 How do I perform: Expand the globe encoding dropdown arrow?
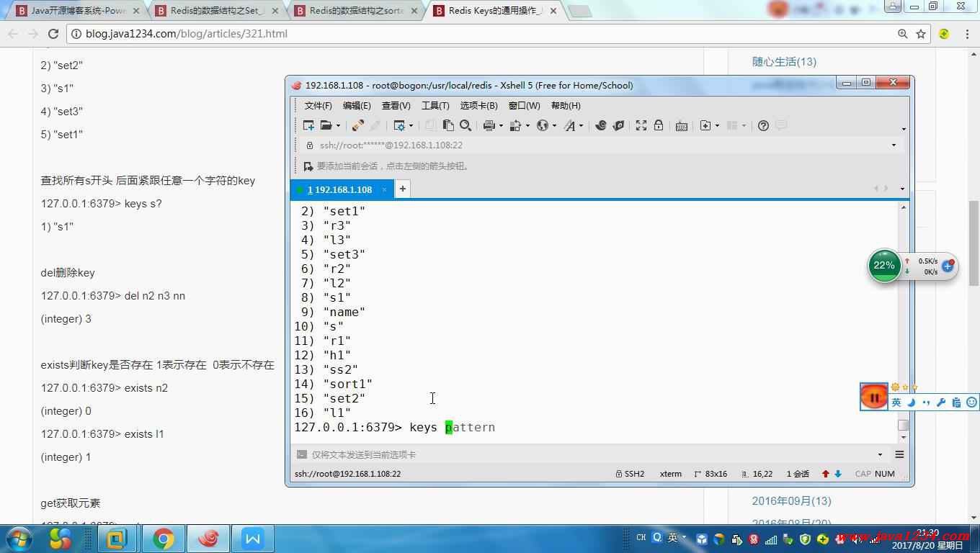point(555,126)
